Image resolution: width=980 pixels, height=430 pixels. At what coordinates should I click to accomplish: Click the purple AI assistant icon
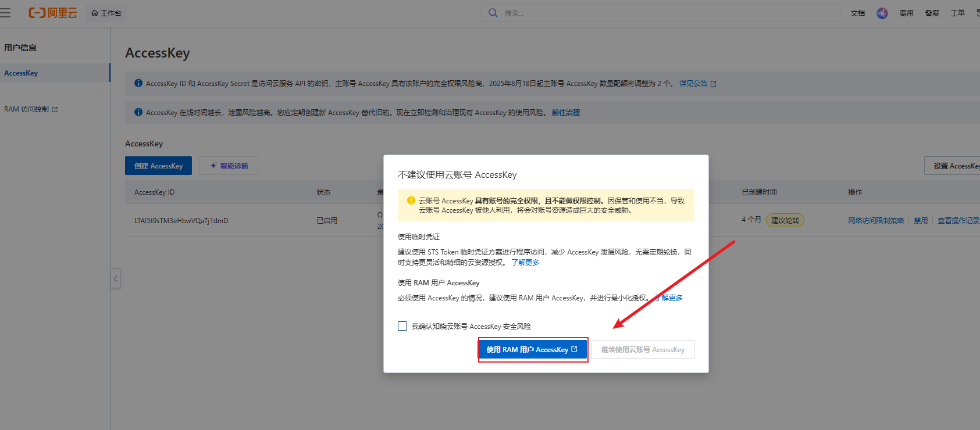point(882,13)
